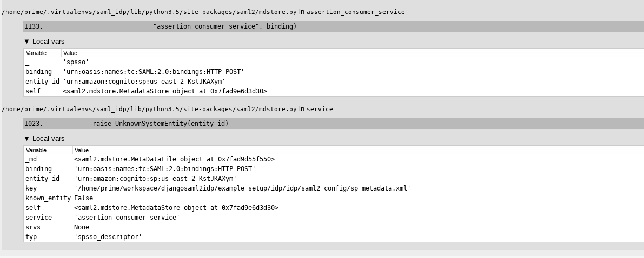
Task: Click MetaDataFile _md value
Action: 175,159
